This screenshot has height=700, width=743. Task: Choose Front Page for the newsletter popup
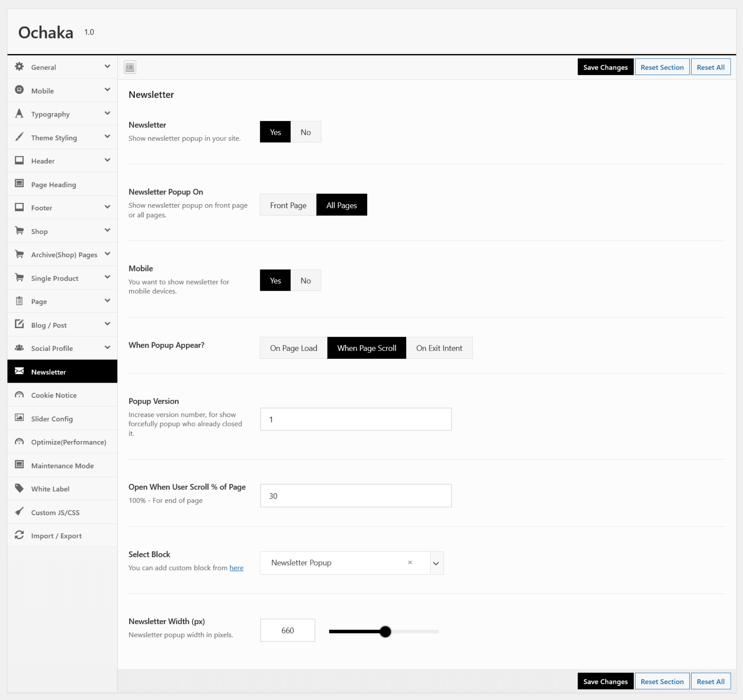tap(288, 205)
